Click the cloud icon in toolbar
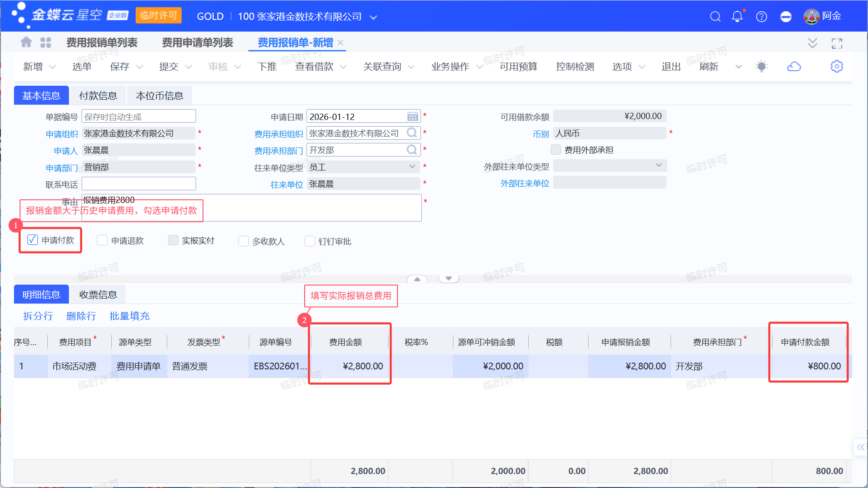 click(794, 67)
